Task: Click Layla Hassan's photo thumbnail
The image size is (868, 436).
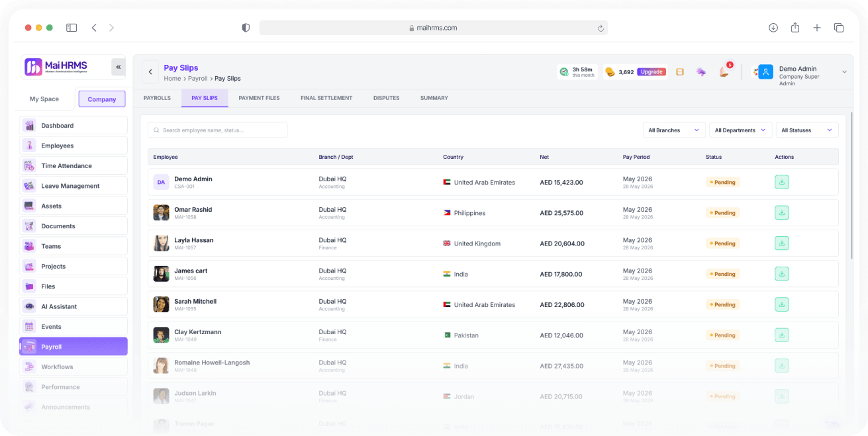Action: [x=161, y=243]
